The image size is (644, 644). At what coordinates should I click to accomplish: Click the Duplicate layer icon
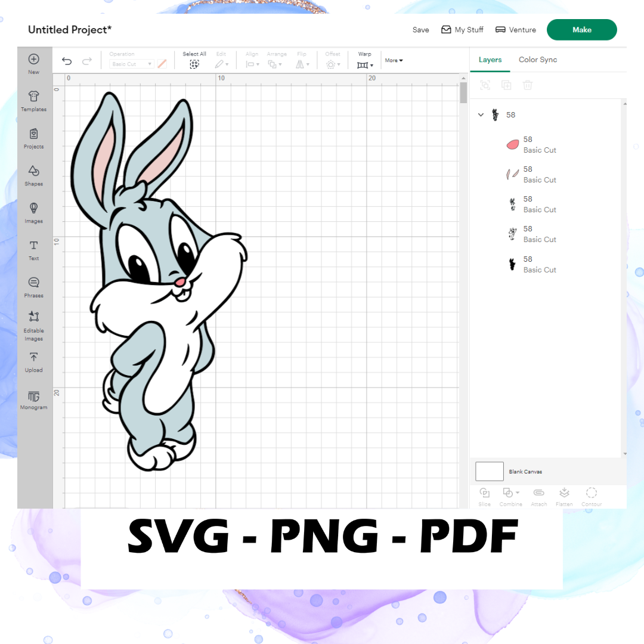tap(506, 85)
